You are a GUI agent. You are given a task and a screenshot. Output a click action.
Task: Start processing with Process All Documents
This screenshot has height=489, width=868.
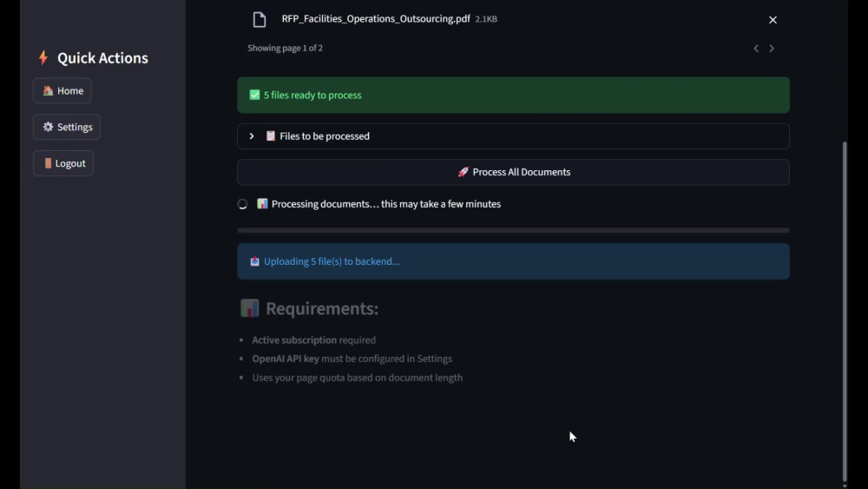tap(513, 172)
